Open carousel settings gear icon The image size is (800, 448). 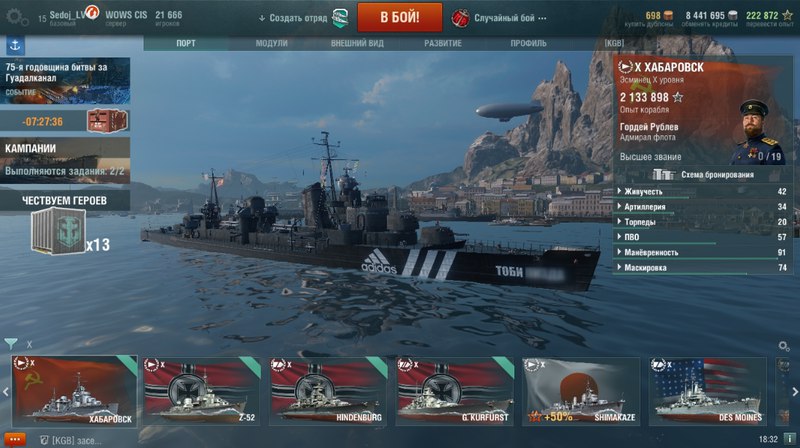point(784,346)
